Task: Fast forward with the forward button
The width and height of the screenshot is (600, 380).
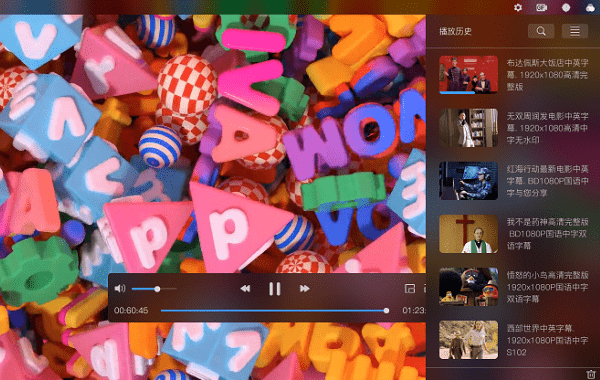Action: [x=305, y=289]
